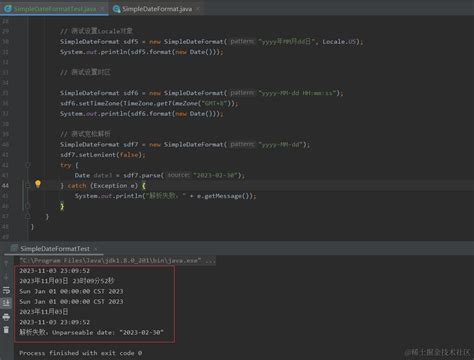Click the folded '...' at end of command line
This screenshot has height=360, width=474.
[210, 261]
